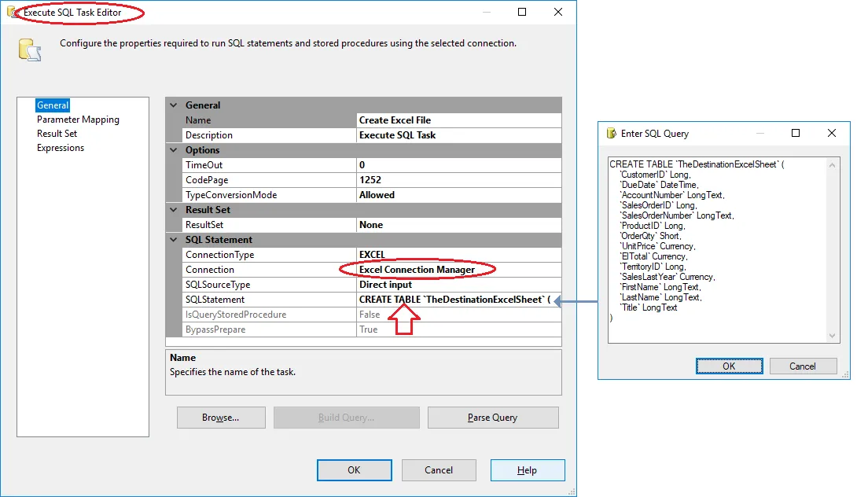This screenshot has width=868, height=497.
Task: Click the BypassPrepare value True
Action: click(459, 329)
